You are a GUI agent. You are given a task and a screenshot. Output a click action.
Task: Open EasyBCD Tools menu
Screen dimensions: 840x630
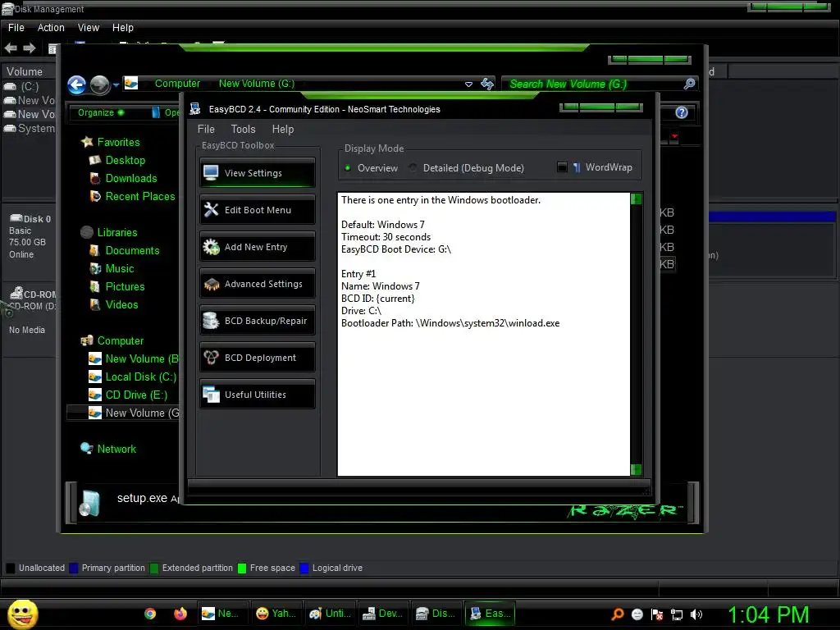coord(243,129)
